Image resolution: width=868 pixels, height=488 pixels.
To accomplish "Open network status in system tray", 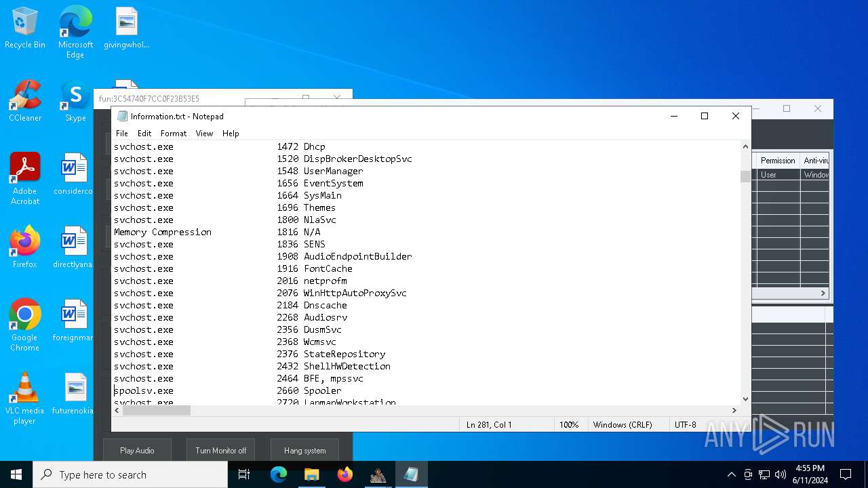I will tap(764, 474).
